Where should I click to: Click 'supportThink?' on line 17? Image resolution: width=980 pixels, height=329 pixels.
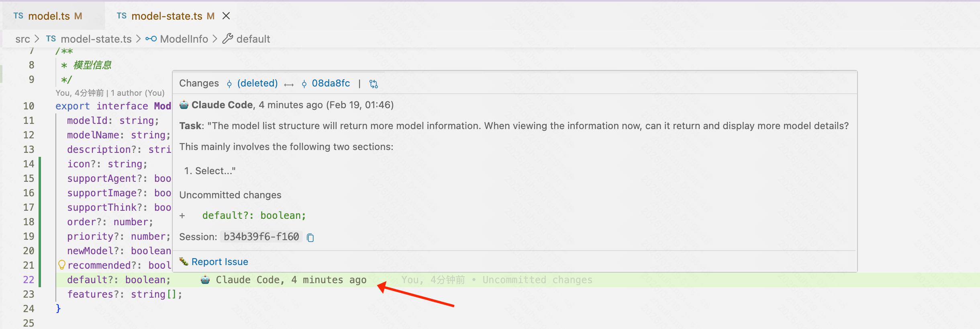(x=104, y=208)
